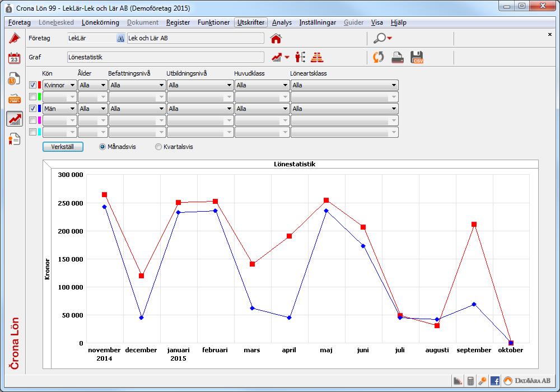
Task: Save the data as CSV
Action: pyautogui.click(x=417, y=57)
